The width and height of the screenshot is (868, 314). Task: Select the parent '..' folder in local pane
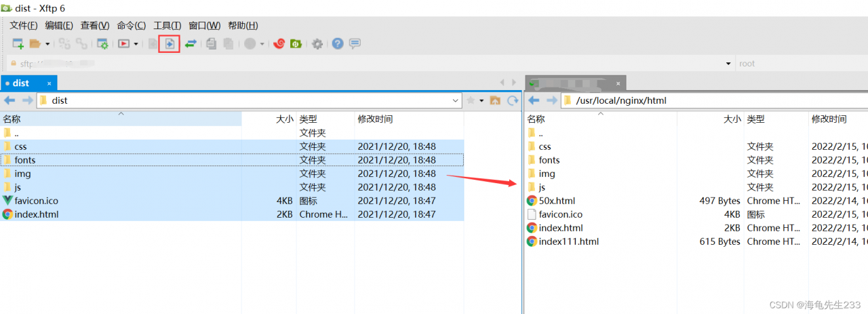click(232, 133)
